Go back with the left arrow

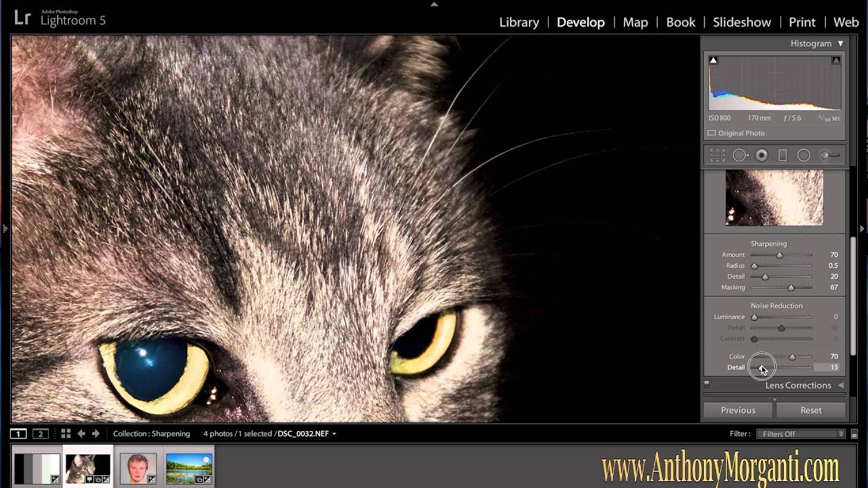pyautogui.click(x=81, y=434)
